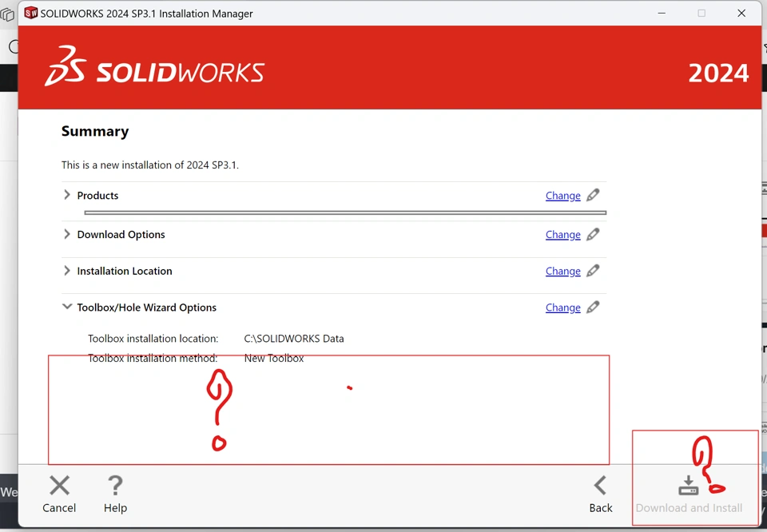The height and width of the screenshot is (532, 767).
Task: Click Change link for Toolbox/Hole Wizard Options
Action: coord(563,308)
